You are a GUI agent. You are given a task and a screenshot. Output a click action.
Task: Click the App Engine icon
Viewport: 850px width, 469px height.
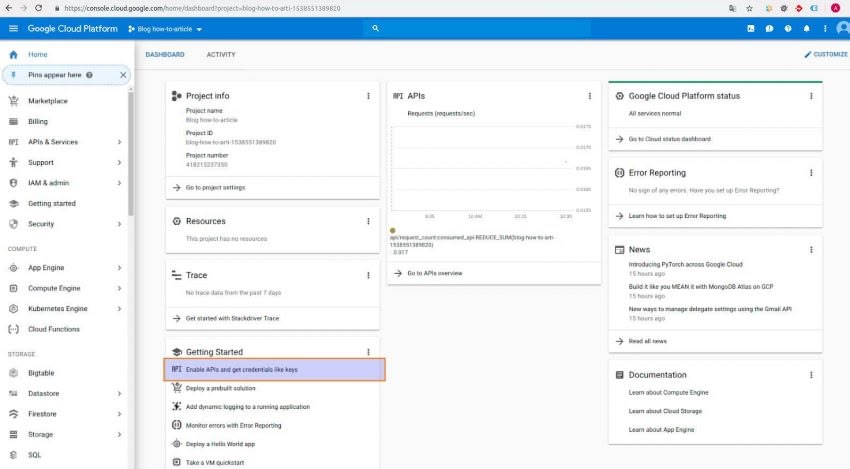(14, 268)
